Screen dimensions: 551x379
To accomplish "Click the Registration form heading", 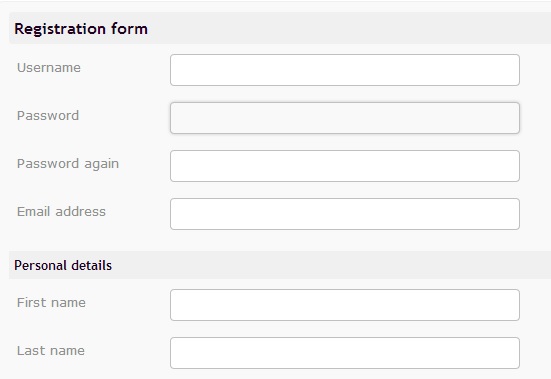I will pos(81,29).
